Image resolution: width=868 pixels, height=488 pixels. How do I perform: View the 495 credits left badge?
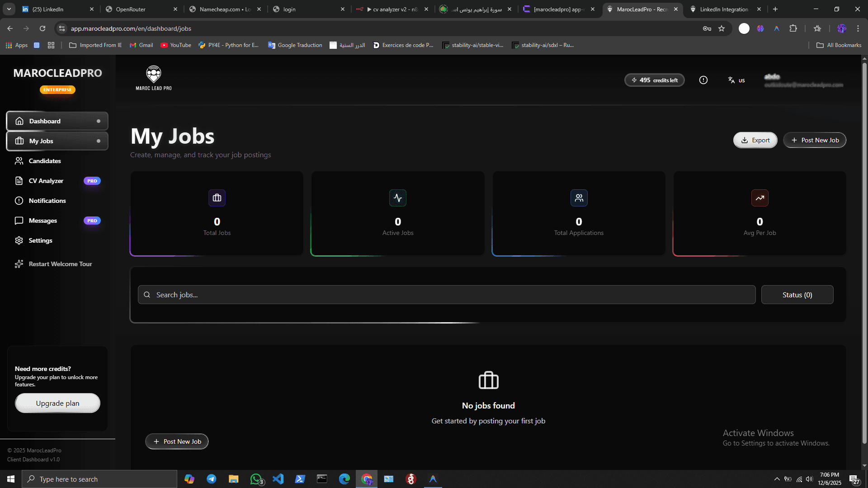pos(654,80)
